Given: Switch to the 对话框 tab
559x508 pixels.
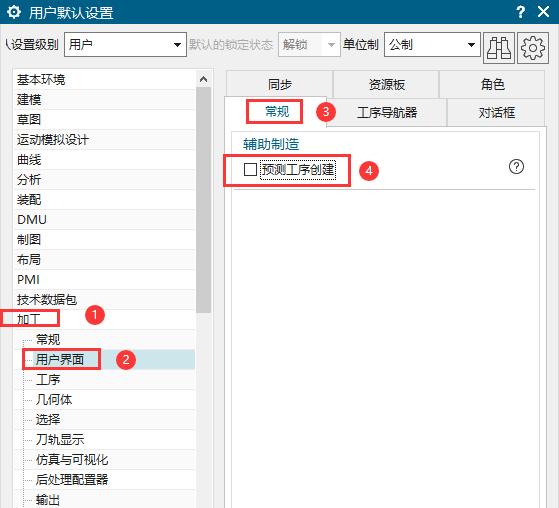Looking at the screenshot, I should pos(496,113).
